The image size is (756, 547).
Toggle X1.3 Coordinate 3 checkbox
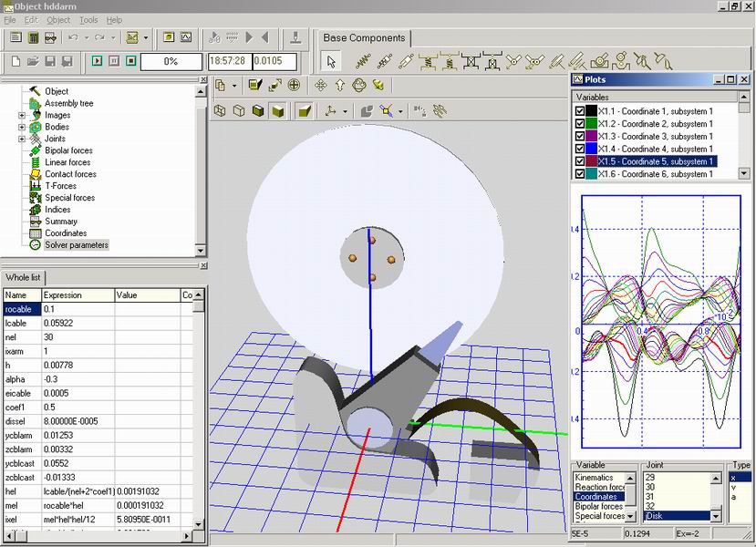(579, 136)
